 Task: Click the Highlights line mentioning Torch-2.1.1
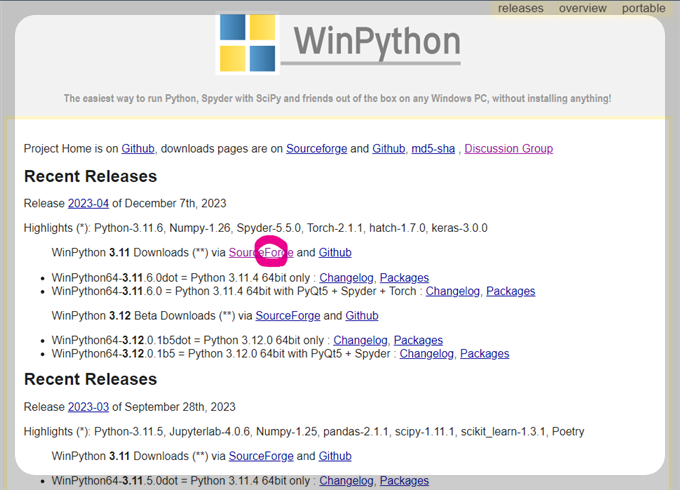(255, 228)
